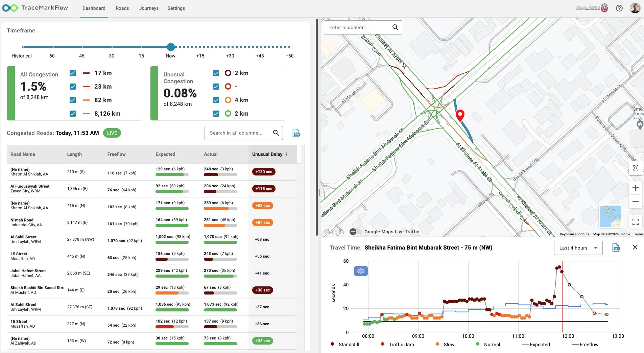644x353 pixels.
Task: Click the LIVE badge next to Congested Roads
Action: pos(112,133)
